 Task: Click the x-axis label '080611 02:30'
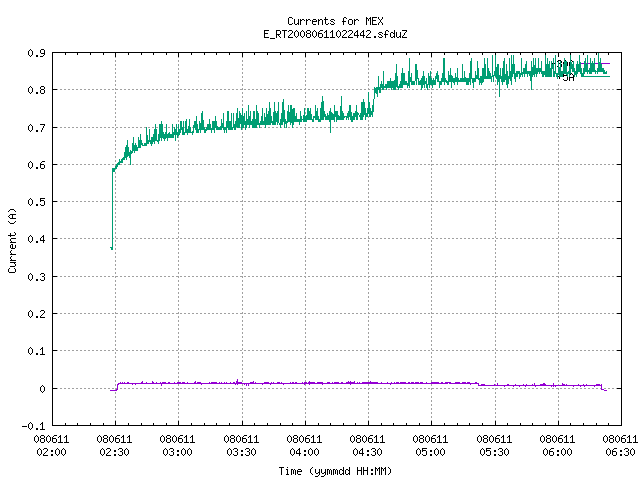pyautogui.click(x=115, y=446)
